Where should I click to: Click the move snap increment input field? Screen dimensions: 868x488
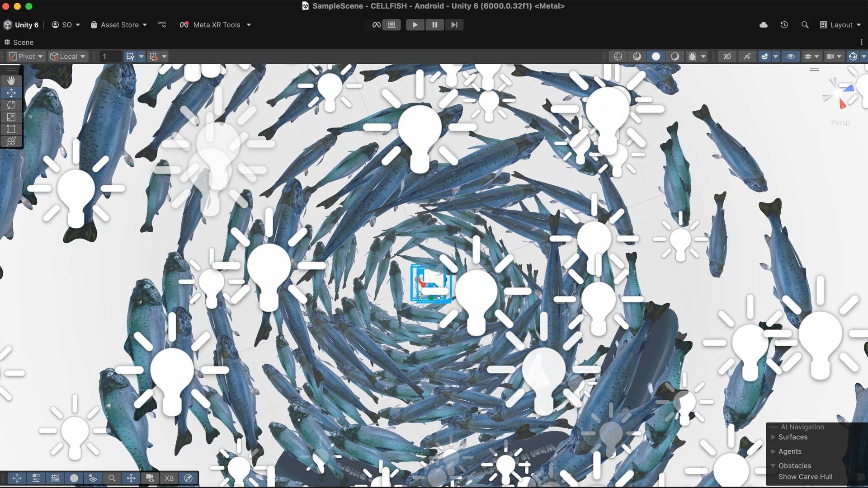110,56
